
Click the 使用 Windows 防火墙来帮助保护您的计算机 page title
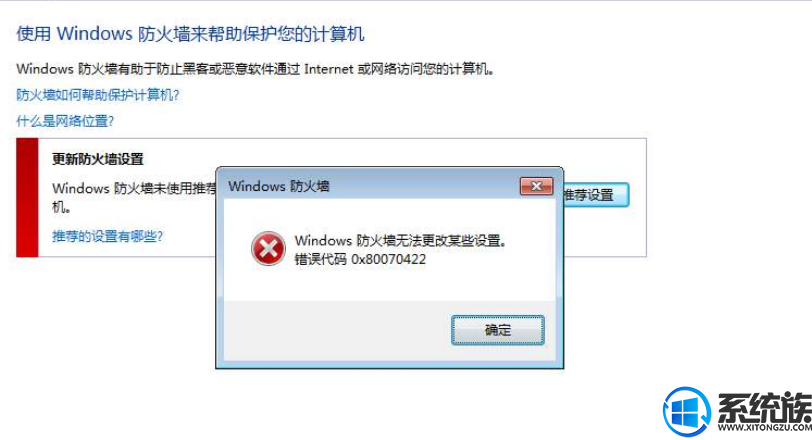click(191, 34)
